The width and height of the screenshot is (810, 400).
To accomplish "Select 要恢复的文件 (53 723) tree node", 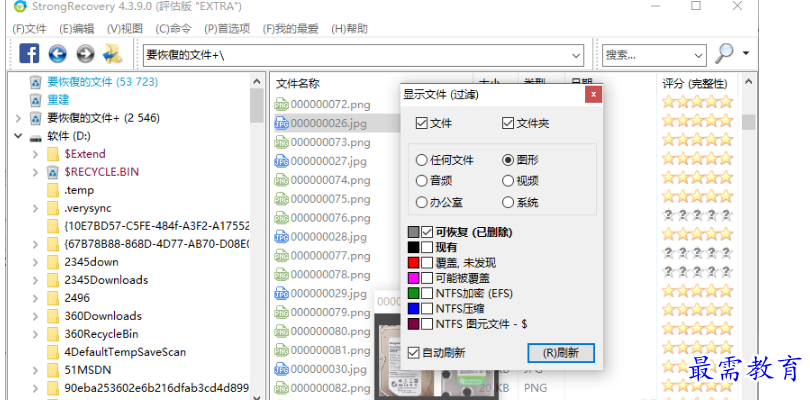I will (x=103, y=82).
